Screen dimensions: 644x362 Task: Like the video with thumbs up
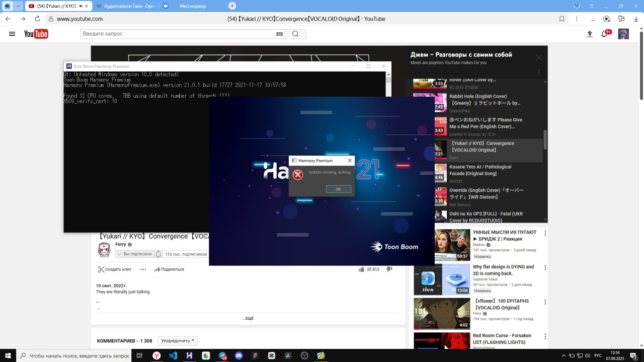361,269
